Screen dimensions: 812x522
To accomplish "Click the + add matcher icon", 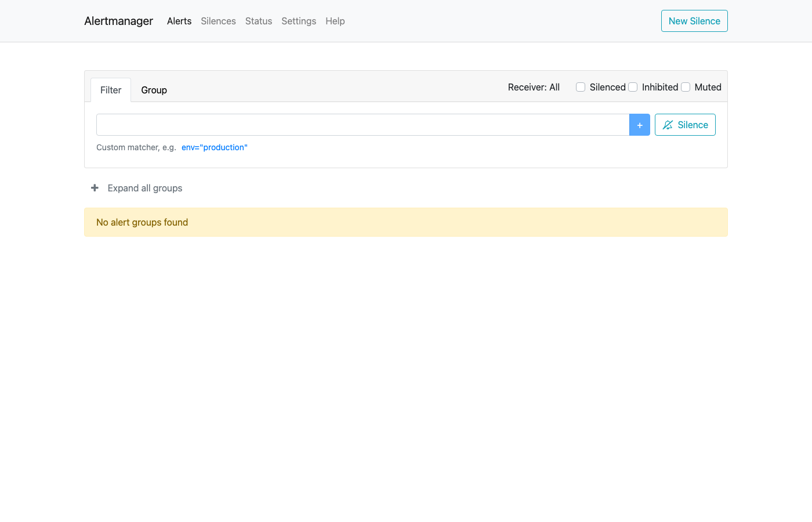I will 639,124.
